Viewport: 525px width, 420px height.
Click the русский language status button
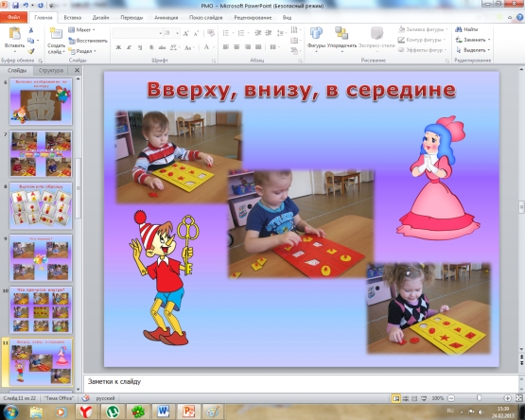(105, 398)
